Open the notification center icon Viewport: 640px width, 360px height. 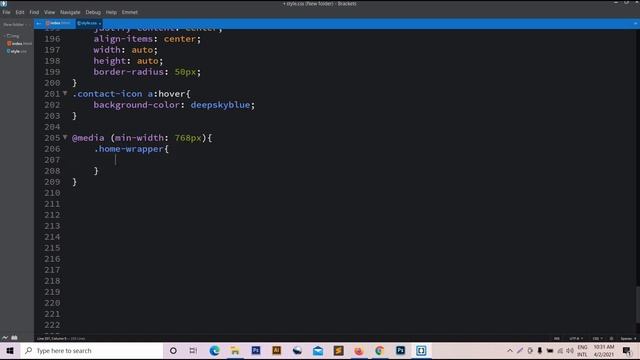(x=627, y=351)
